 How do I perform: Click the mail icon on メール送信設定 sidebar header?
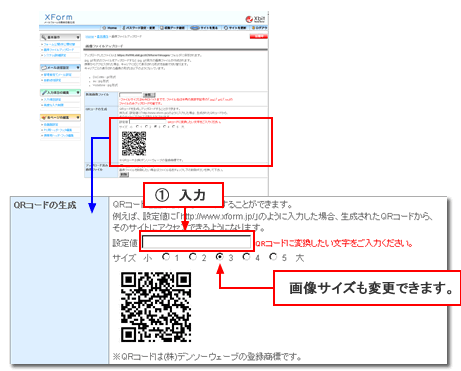(44, 67)
